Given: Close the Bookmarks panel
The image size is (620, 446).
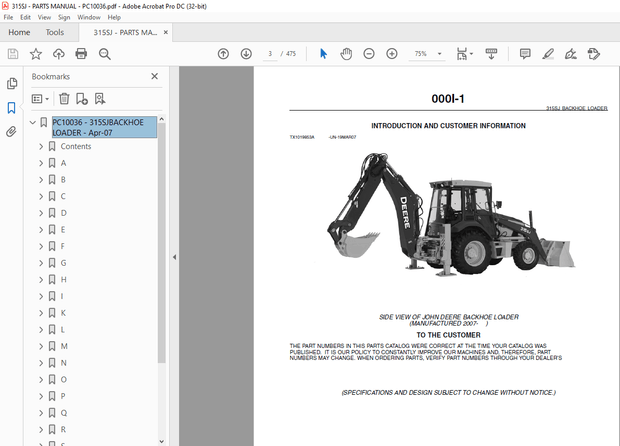Looking at the screenshot, I should click(155, 76).
